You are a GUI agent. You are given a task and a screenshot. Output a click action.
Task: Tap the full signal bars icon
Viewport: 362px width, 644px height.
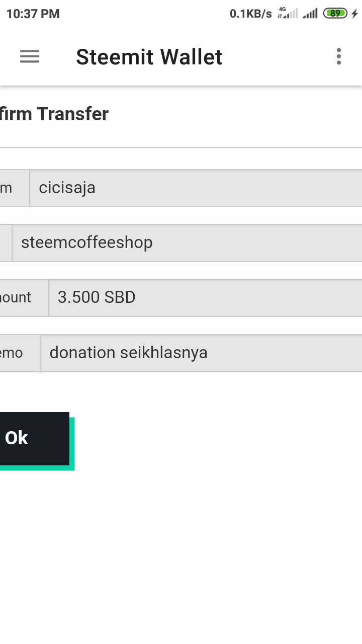pyautogui.click(x=310, y=14)
